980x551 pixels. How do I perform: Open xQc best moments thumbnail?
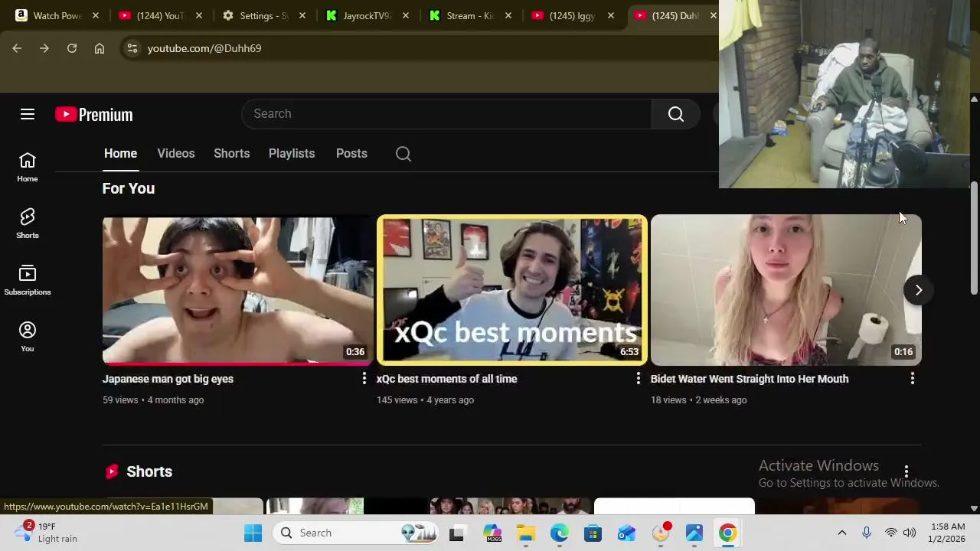pos(512,290)
